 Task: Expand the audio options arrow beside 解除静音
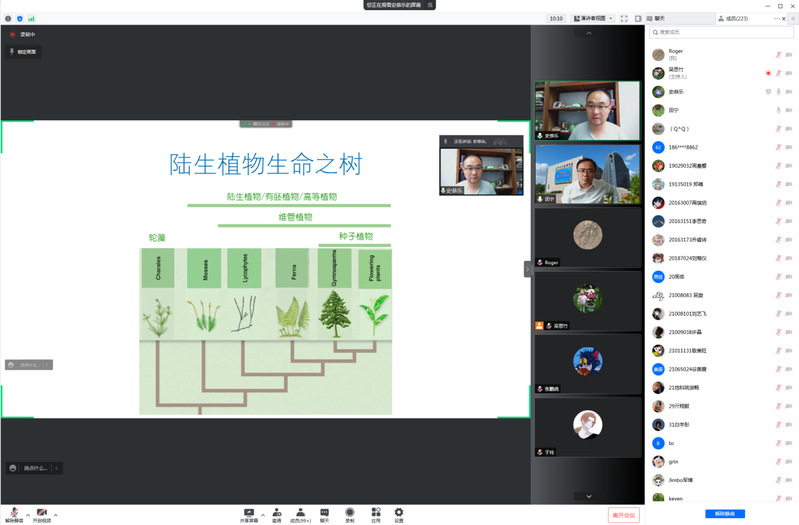click(28, 513)
